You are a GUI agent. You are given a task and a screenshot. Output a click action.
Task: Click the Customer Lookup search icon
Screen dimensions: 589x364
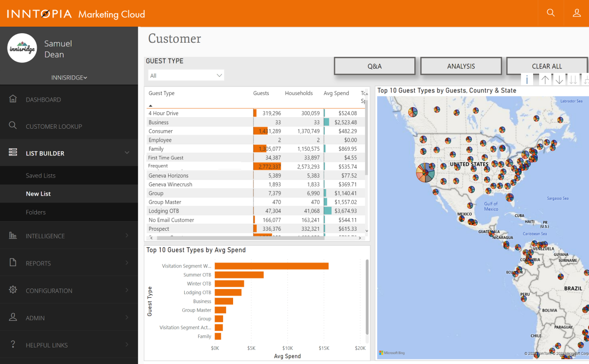13,126
